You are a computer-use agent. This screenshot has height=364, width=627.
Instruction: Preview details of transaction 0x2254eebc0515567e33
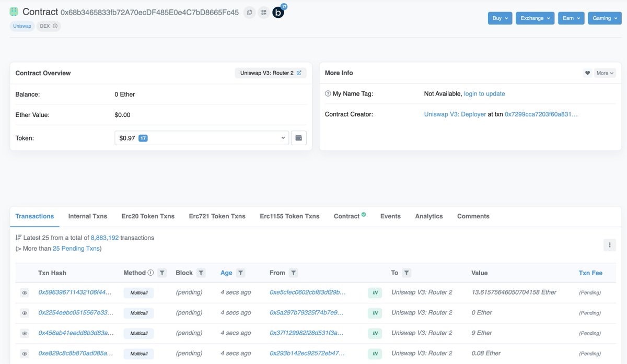[x=25, y=313]
